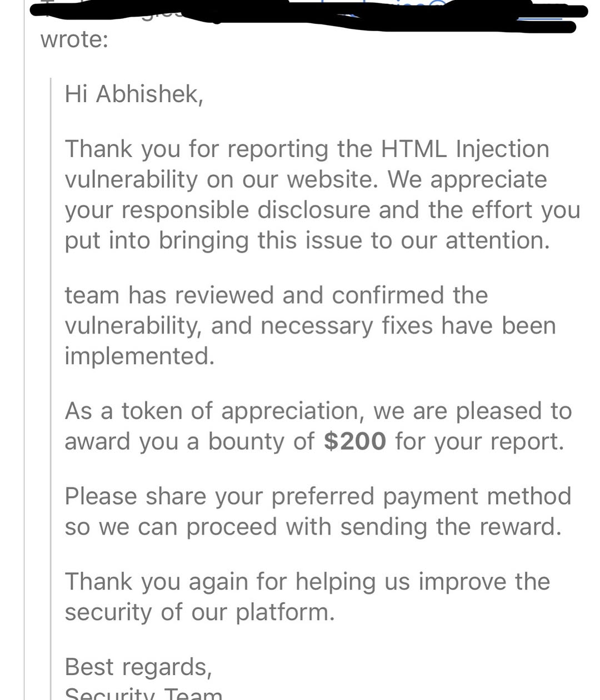Tap the "Best regards," sign-off

pos(138,667)
